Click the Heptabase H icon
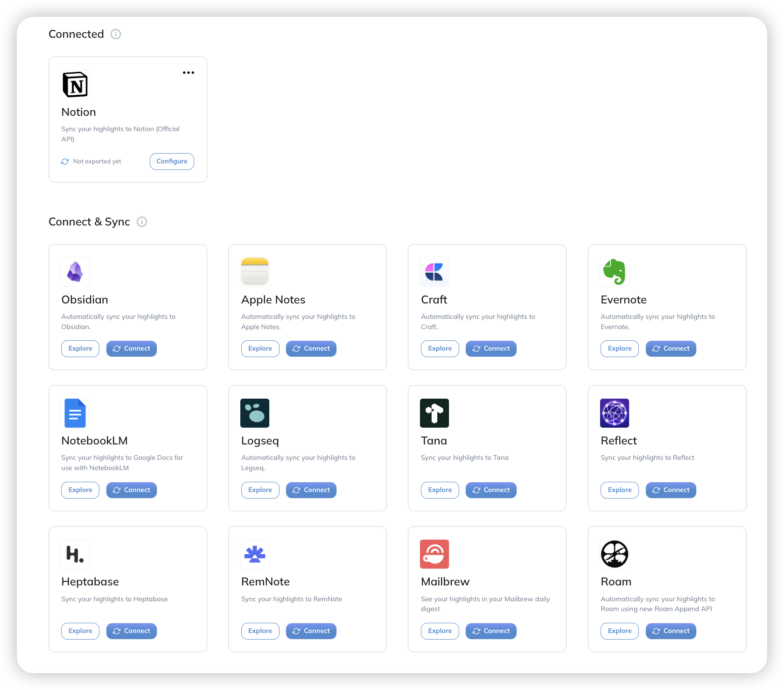 coord(75,554)
